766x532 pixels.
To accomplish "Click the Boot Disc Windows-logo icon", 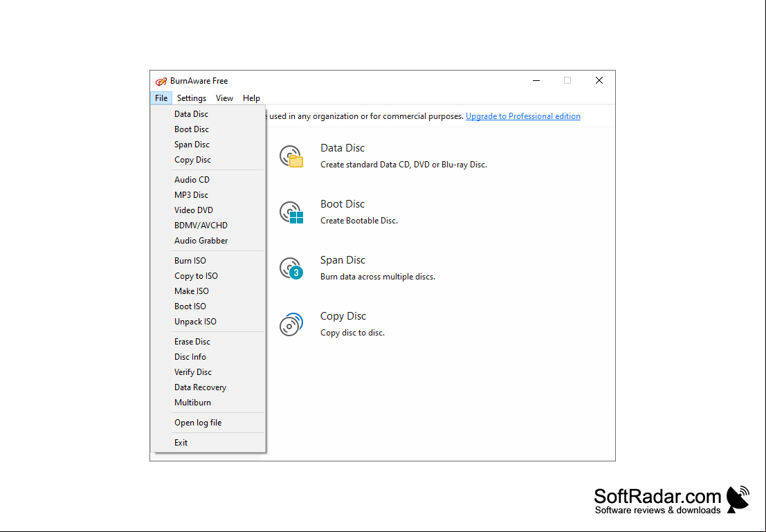I will [x=291, y=212].
